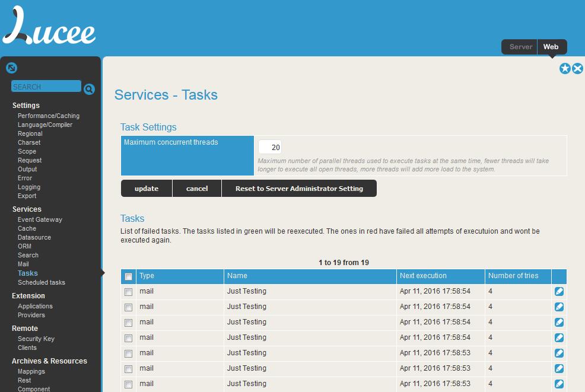The image size is (585, 392).
Task: Open the edit pencil on the first task row
Action: pos(558,291)
